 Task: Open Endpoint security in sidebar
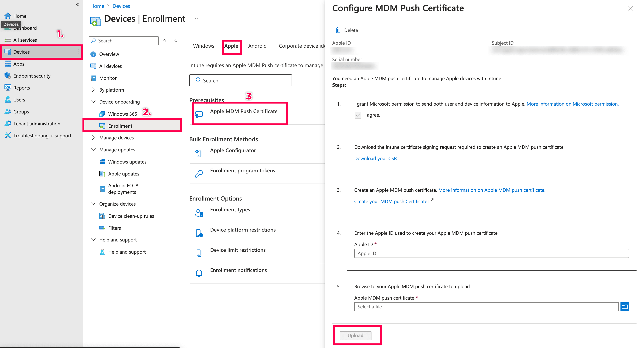[x=32, y=76]
